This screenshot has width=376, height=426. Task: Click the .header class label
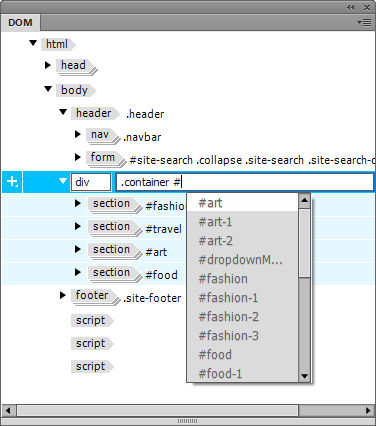coord(145,114)
